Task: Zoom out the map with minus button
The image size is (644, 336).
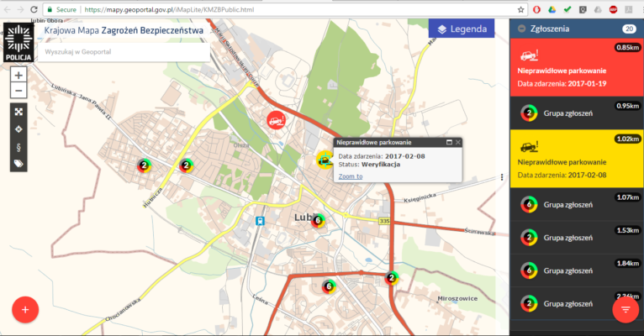Action: coord(18,90)
